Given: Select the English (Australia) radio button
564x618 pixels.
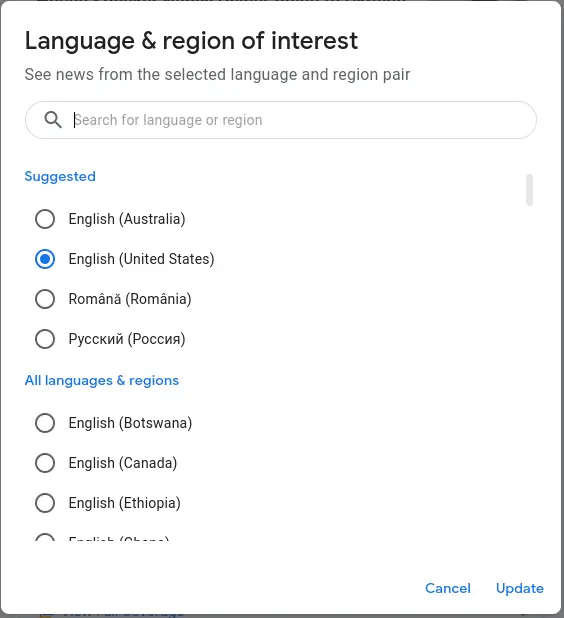Looking at the screenshot, I should click(45, 219).
